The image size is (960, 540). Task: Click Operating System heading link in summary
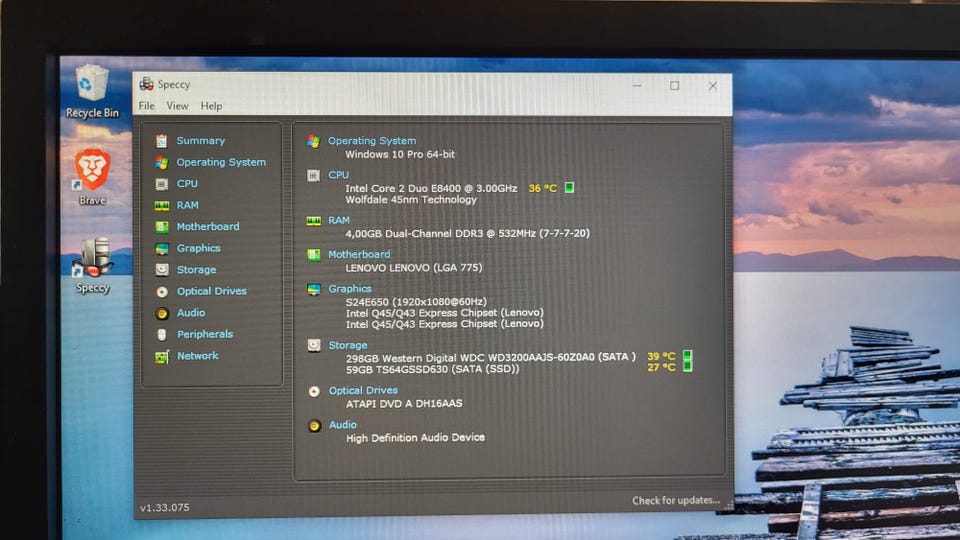(x=372, y=141)
